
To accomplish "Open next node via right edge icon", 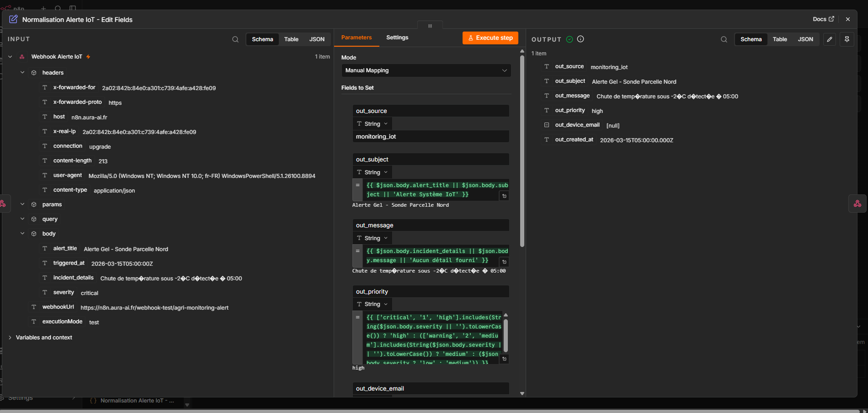I will tap(857, 204).
